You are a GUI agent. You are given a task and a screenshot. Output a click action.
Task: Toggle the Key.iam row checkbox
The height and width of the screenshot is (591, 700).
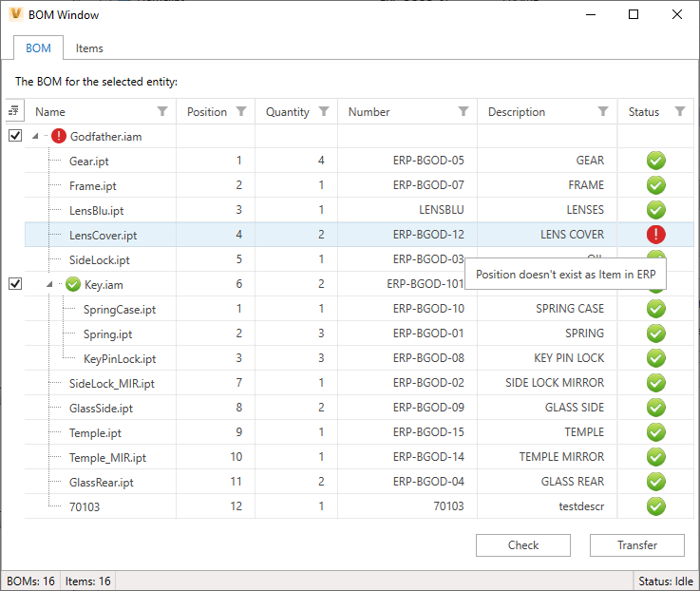[x=15, y=284]
